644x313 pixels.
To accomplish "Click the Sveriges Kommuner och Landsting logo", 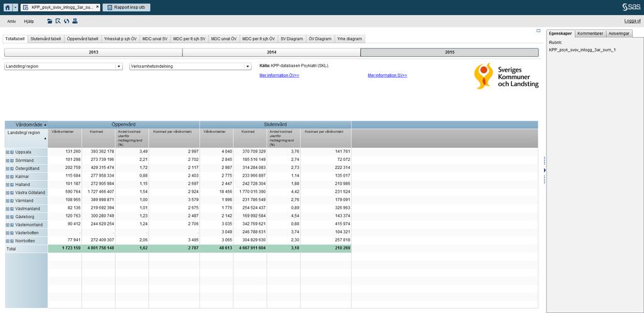I will tap(506, 75).
